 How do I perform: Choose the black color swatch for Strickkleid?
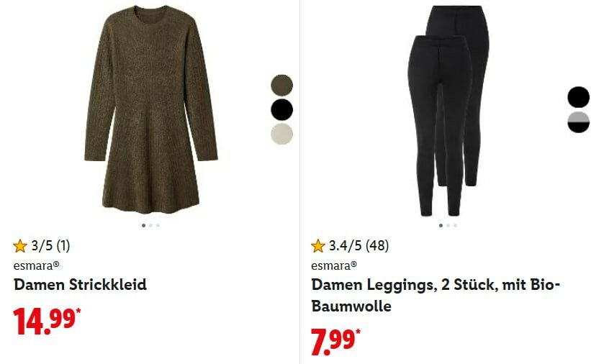coord(281,109)
